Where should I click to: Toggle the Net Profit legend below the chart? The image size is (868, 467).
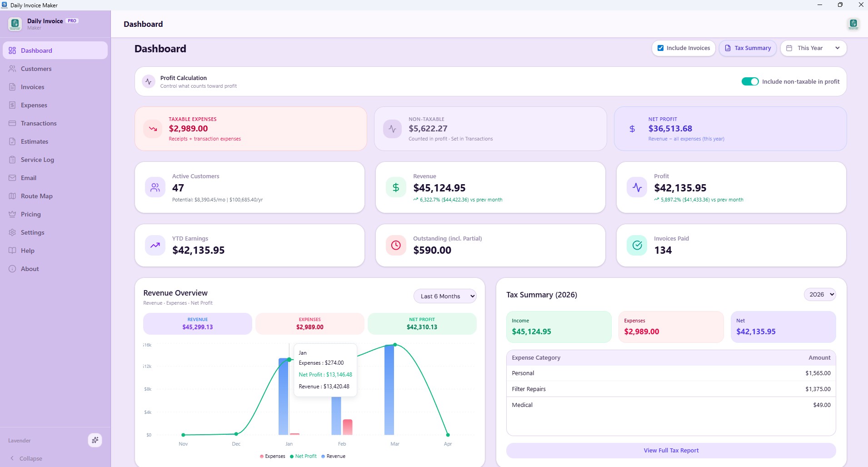click(303, 457)
